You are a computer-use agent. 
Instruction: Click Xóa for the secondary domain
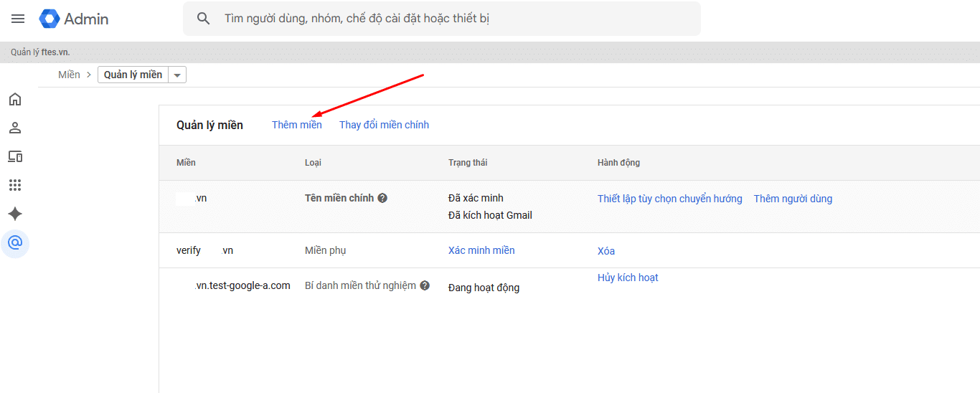(606, 251)
